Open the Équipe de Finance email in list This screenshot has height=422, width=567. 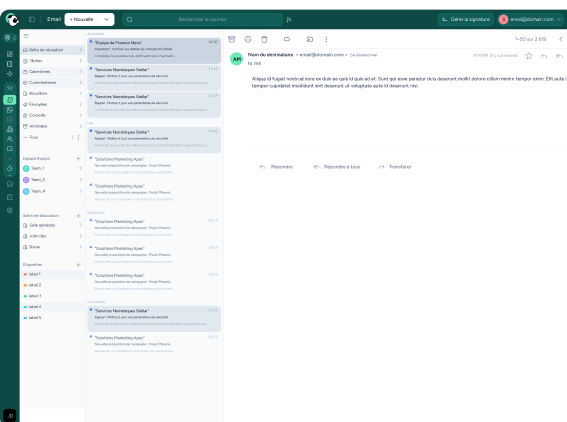(x=154, y=51)
